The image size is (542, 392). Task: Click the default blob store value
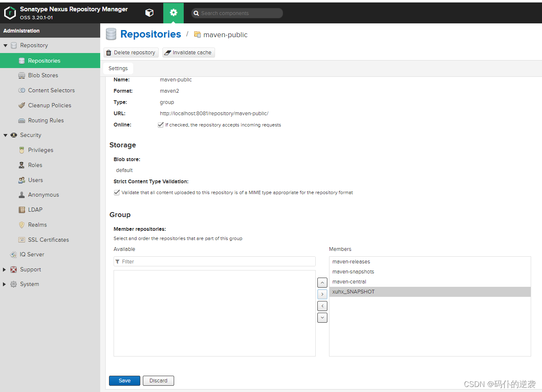[x=124, y=170]
